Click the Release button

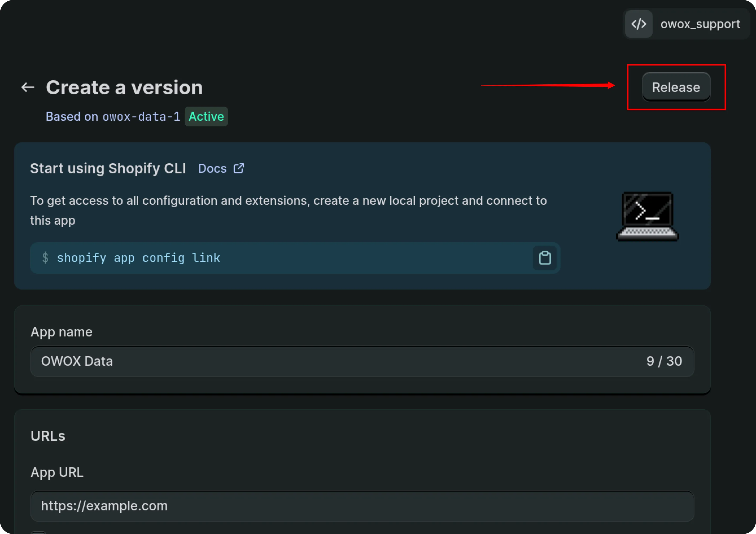tap(676, 87)
